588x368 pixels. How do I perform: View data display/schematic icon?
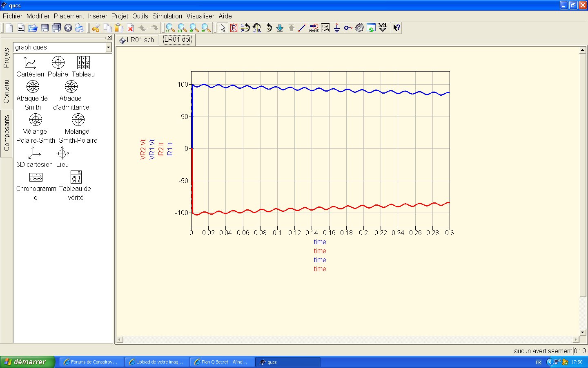click(x=371, y=28)
